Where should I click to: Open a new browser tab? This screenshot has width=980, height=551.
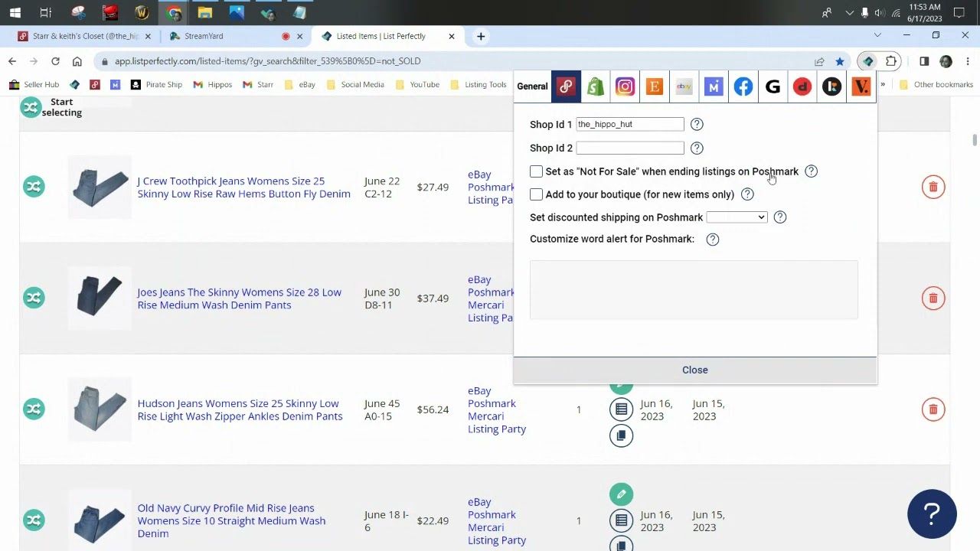tap(481, 36)
